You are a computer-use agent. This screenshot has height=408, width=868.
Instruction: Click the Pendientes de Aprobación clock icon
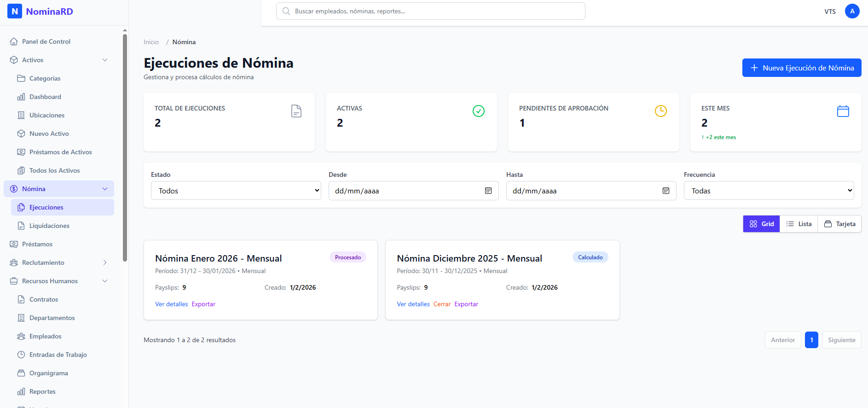661,111
